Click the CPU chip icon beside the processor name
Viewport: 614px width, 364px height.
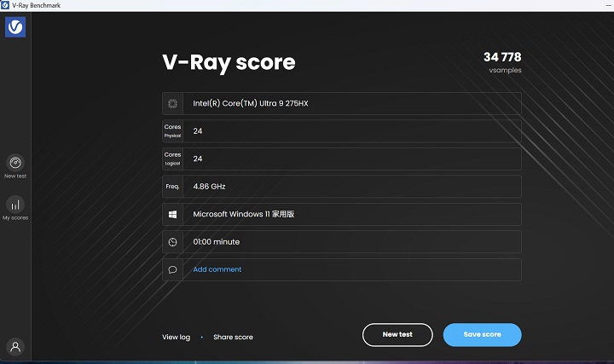[x=172, y=103]
